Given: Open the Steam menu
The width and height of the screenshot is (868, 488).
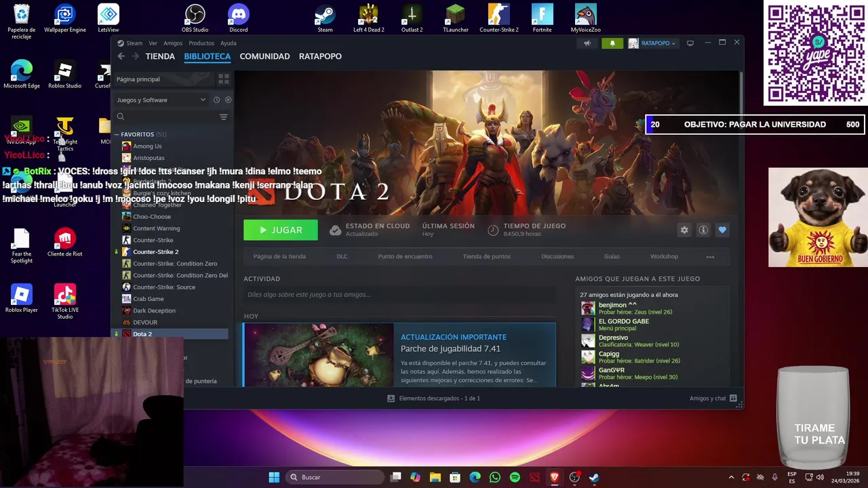Looking at the screenshot, I should tap(134, 43).
